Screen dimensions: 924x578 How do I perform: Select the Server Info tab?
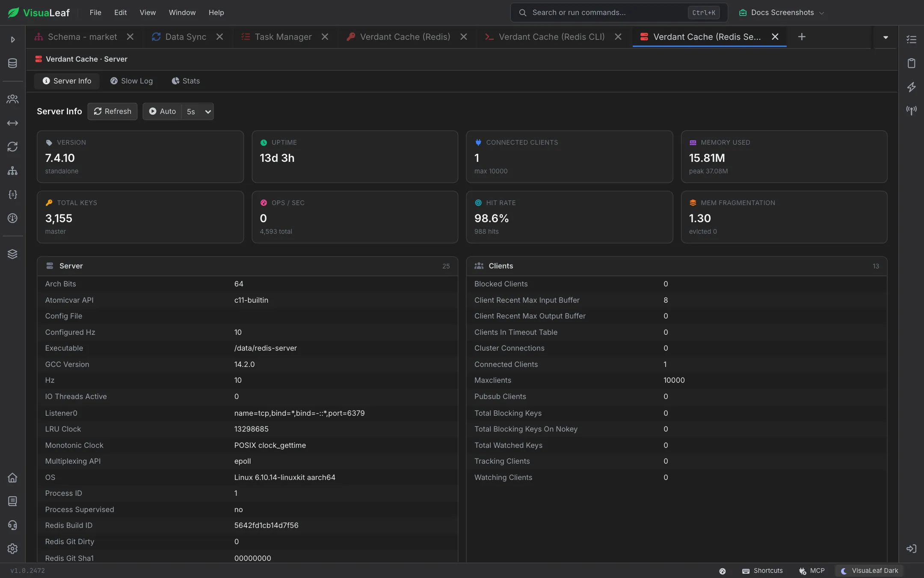click(67, 81)
